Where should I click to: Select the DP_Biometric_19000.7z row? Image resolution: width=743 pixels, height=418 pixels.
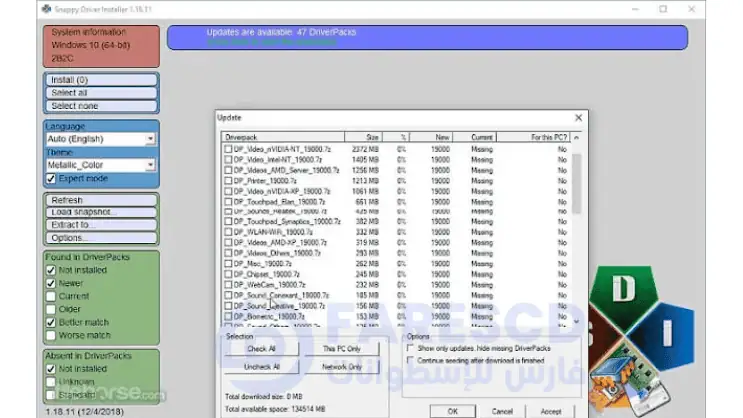click(x=396, y=317)
